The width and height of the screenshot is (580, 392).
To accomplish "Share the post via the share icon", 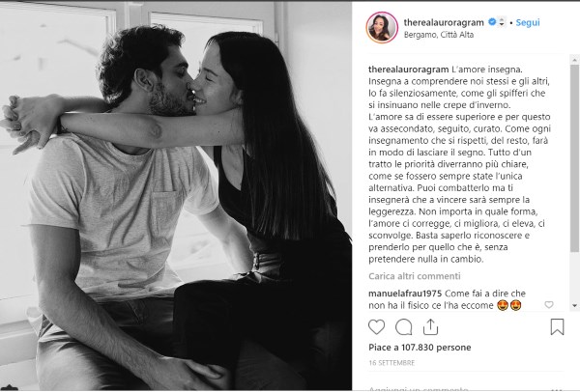I will pos(430,327).
